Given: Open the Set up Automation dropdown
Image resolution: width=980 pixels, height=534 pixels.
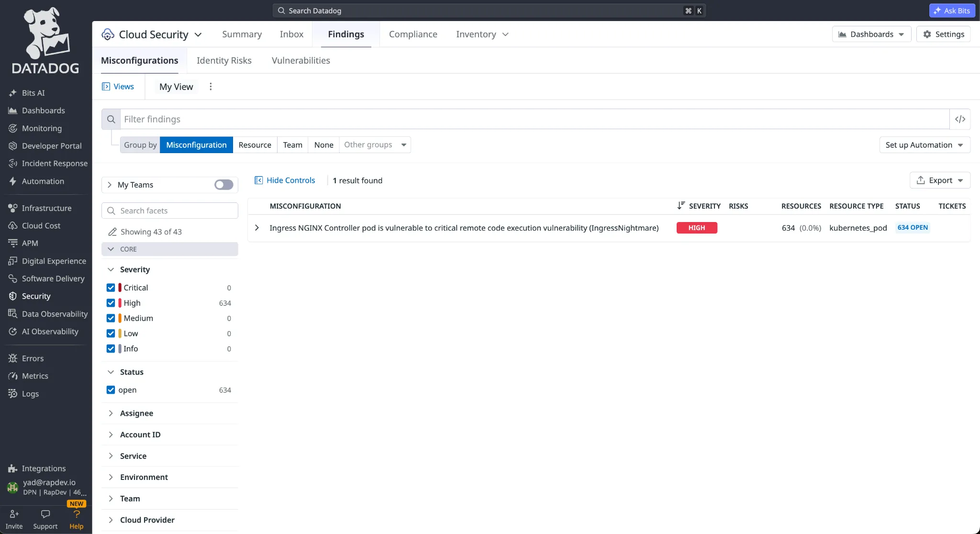Looking at the screenshot, I should [924, 145].
